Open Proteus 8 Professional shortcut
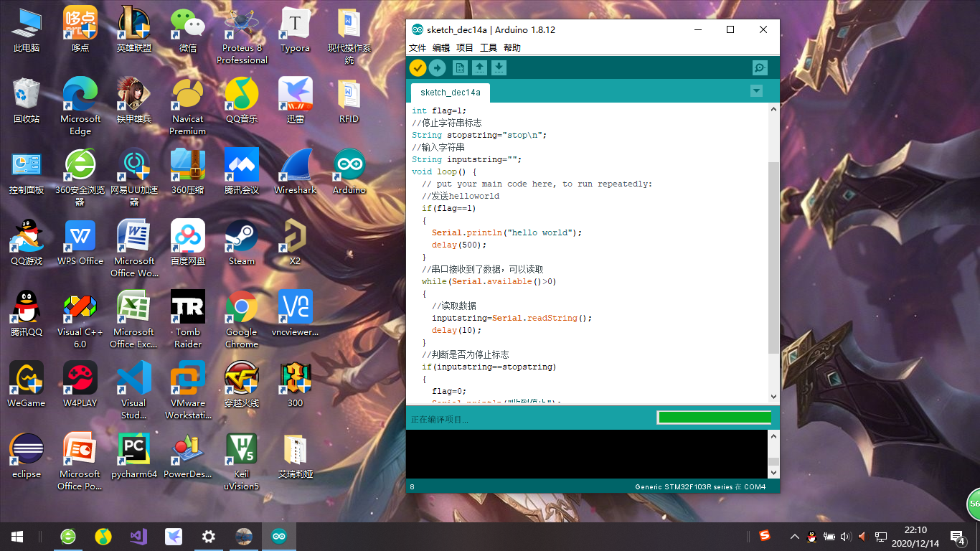The height and width of the screenshot is (551, 980). 242,36
